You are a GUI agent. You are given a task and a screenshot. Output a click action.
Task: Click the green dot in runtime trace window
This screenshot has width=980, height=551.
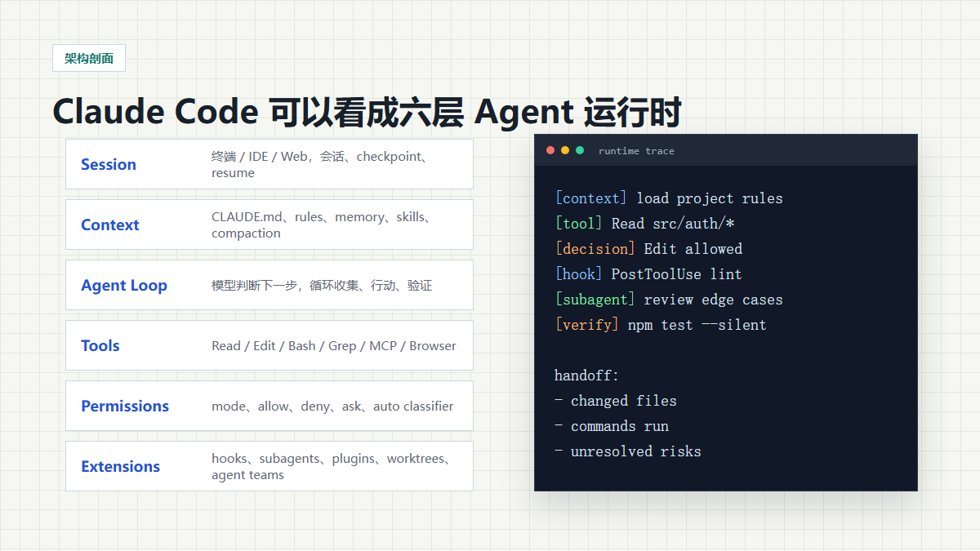[x=580, y=150]
